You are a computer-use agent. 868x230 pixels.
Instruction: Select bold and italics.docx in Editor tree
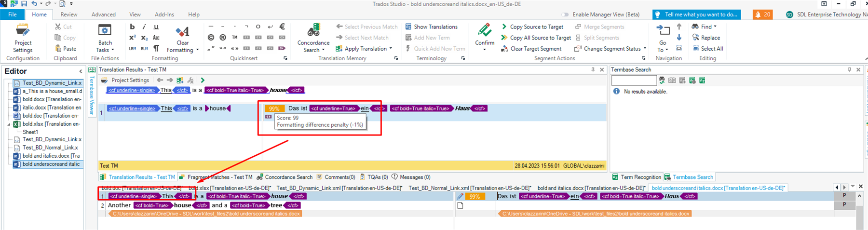[x=47, y=156]
